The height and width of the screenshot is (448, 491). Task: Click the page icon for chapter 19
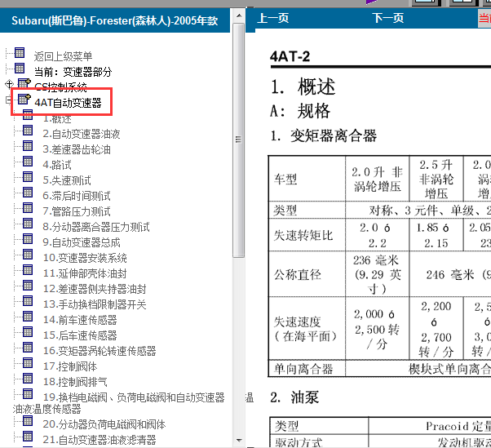click(x=28, y=393)
